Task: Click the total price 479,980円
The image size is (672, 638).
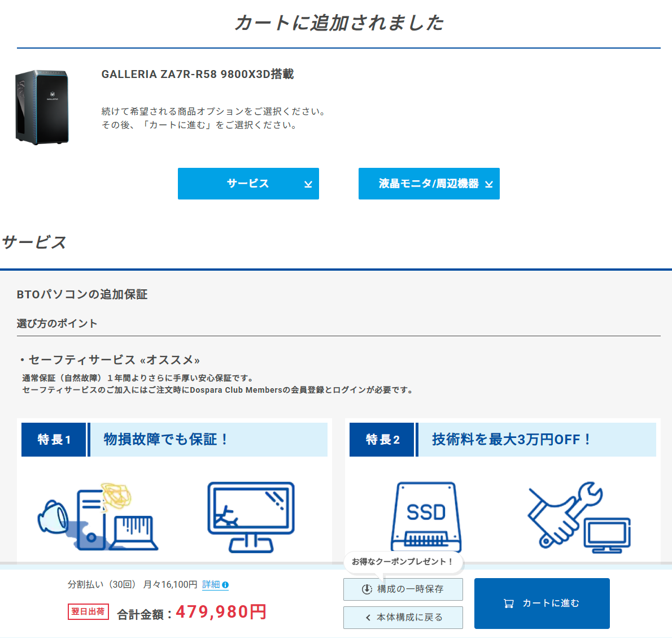Action: coord(221,612)
